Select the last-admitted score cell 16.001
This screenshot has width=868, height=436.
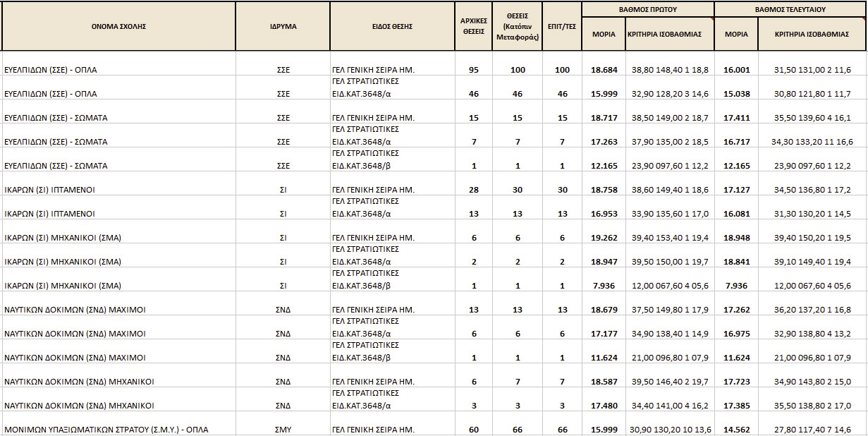pos(736,70)
